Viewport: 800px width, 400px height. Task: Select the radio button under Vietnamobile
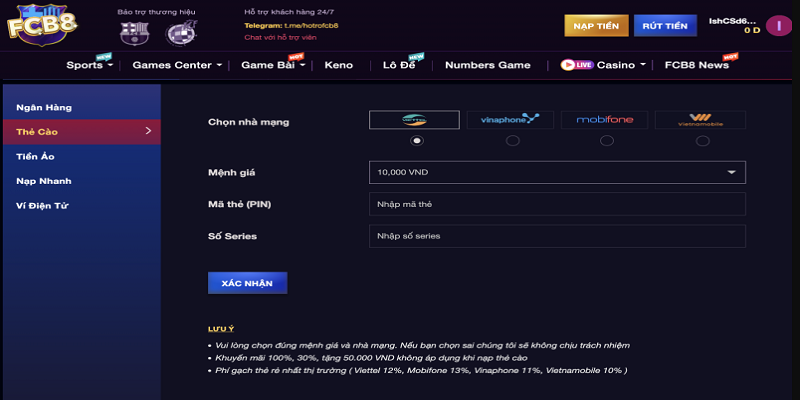(703, 141)
